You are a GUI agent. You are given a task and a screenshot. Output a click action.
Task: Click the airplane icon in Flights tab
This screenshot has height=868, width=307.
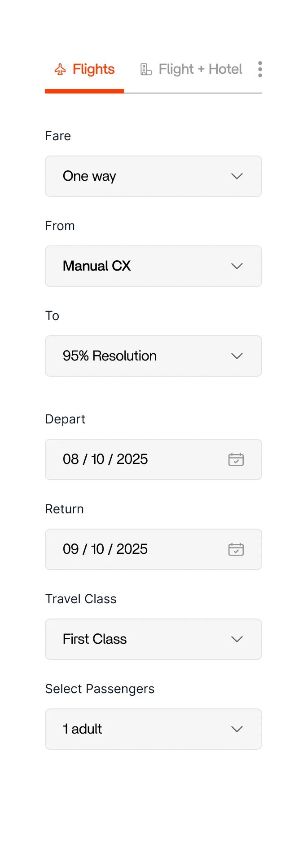60,69
